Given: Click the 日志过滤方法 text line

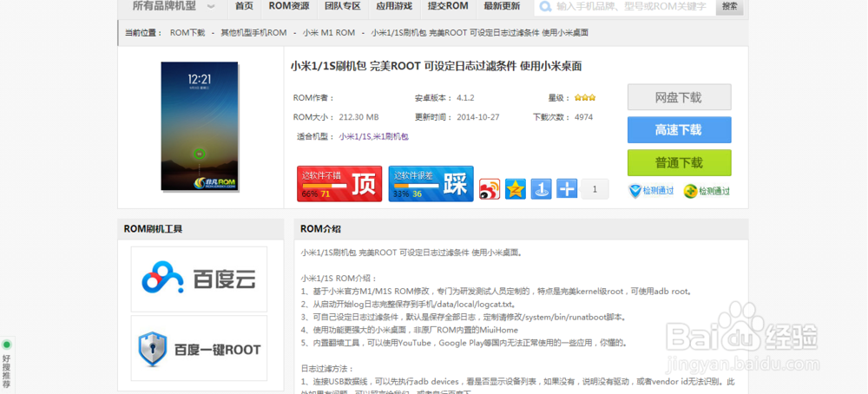Looking at the screenshot, I should [x=327, y=369].
